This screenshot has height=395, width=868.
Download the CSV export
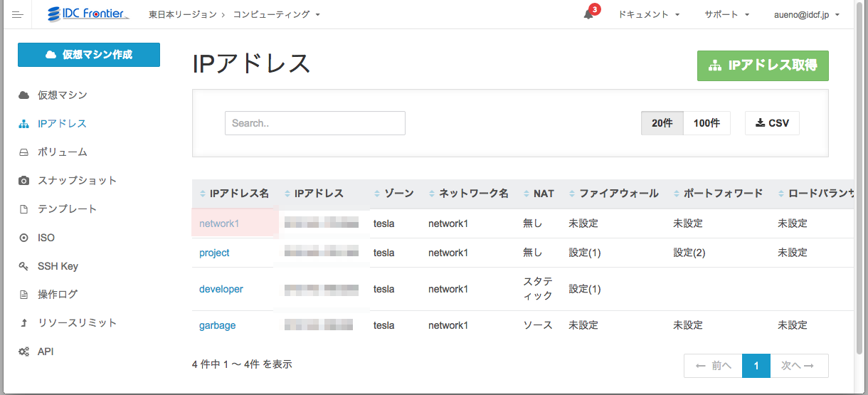tap(772, 123)
